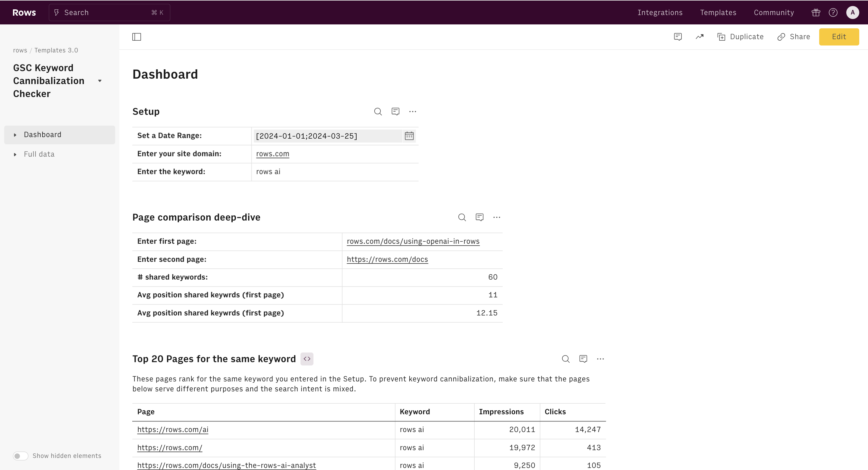Open the user avatar A
The height and width of the screenshot is (470, 868).
853,12
